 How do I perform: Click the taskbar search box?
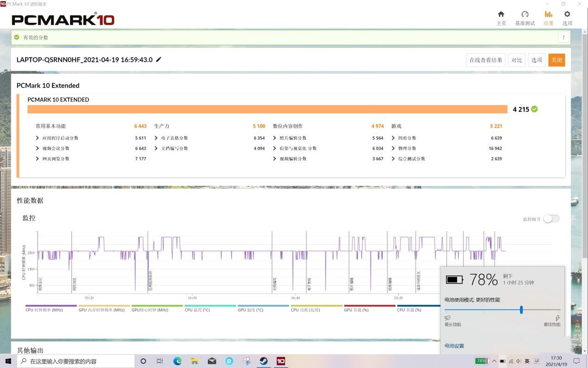76,361
